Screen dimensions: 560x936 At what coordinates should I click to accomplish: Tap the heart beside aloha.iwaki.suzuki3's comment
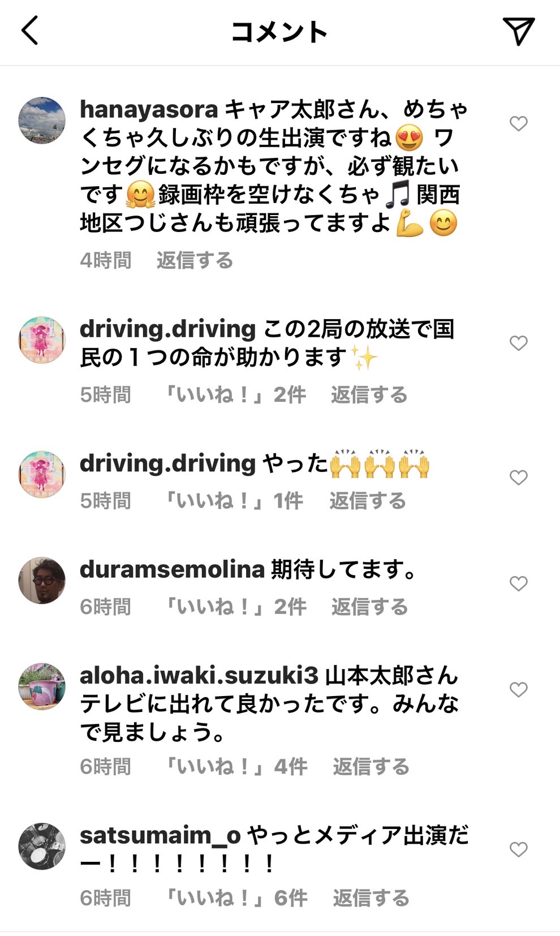point(518,689)
